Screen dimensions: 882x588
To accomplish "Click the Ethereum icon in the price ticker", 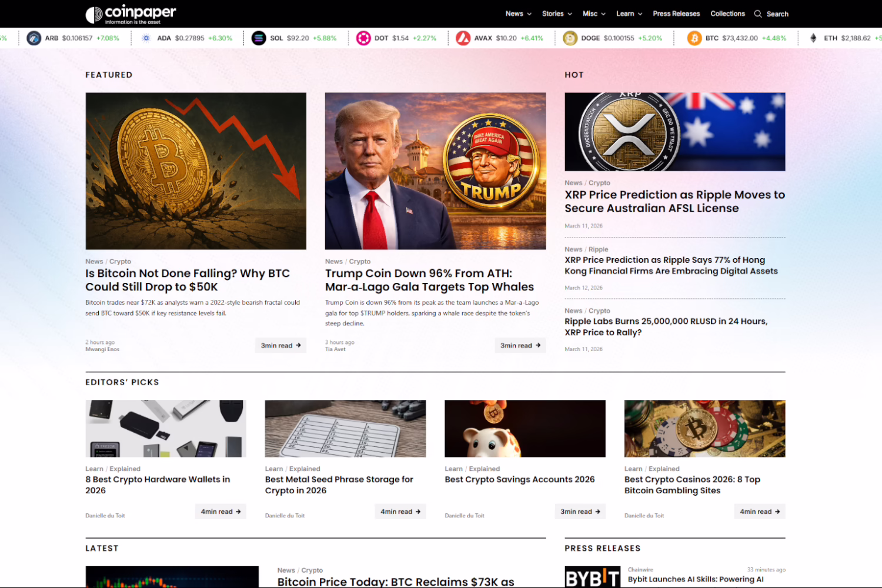I will (813, 38).
